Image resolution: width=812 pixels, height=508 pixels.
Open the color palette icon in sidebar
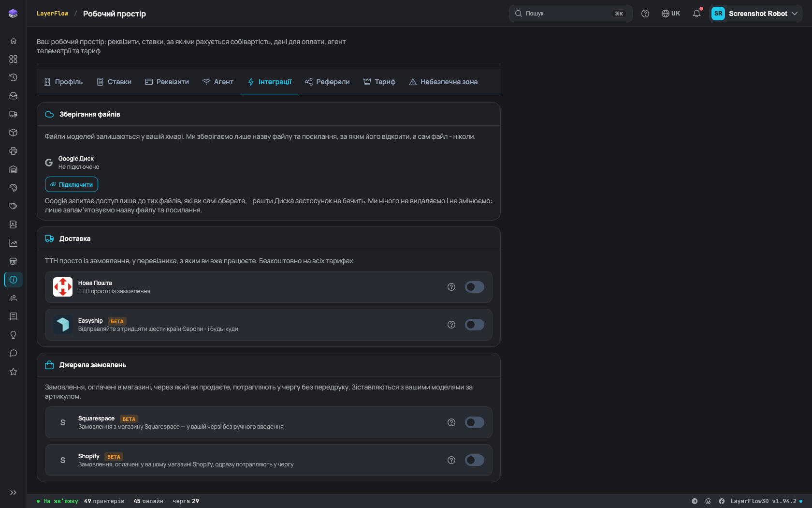click(x=13, y=188)
